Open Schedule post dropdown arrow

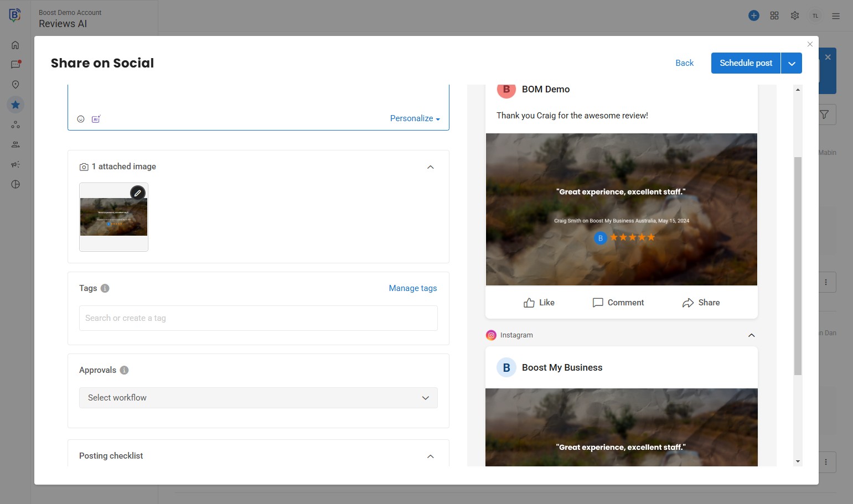click(x=792, y=64)
